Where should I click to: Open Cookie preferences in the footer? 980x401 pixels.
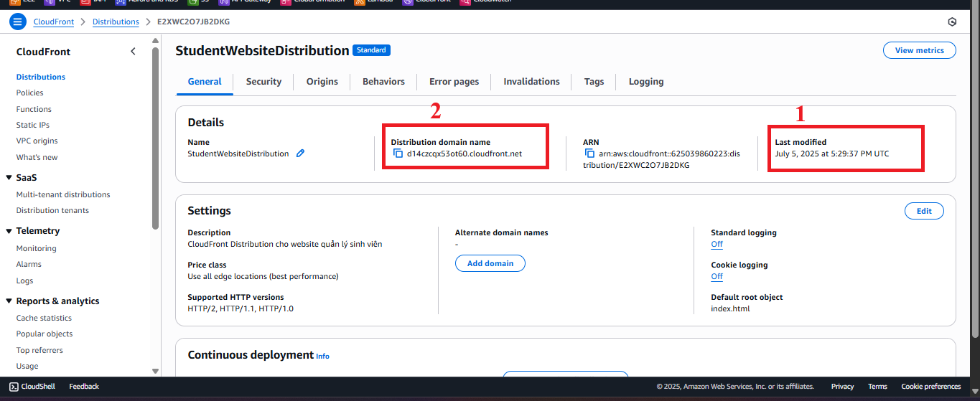tap(930, 386)
